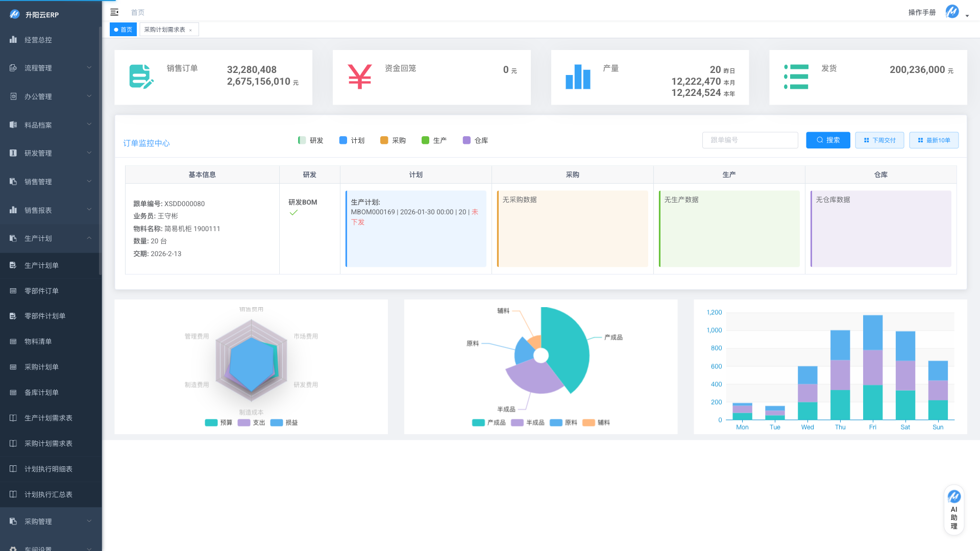Click the 资金回笼 yen currency icon

pyautogui.click(x=359, y=77)
